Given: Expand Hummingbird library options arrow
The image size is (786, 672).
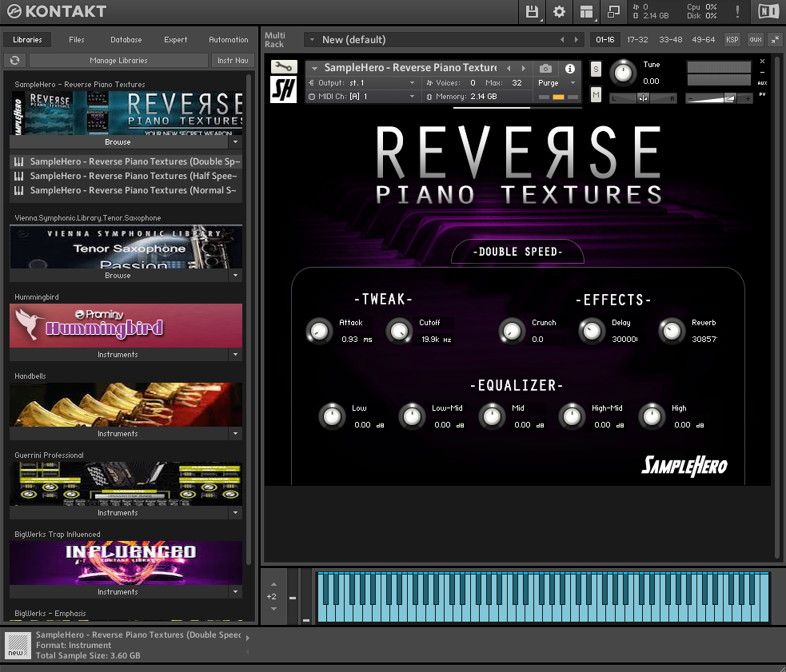Looking at the screenshot, I should [236, 354].
